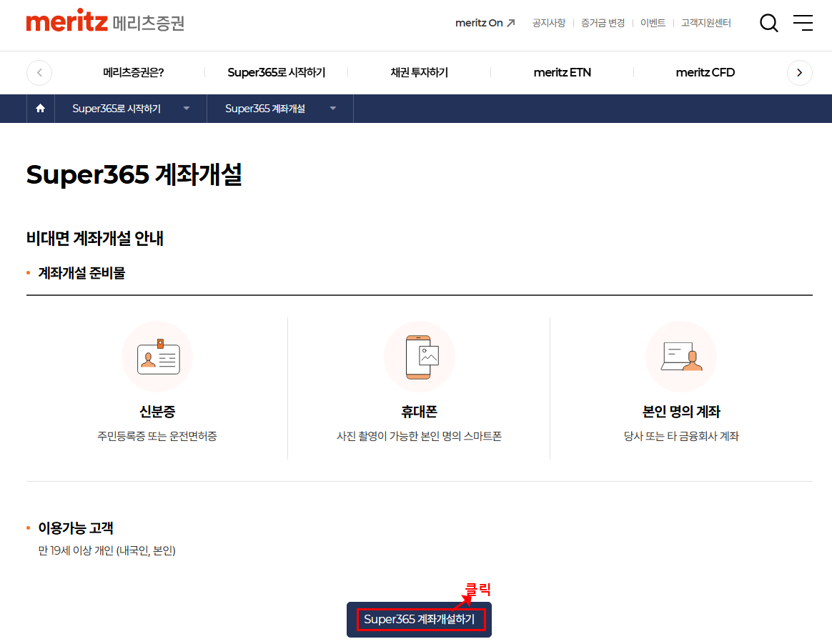The width and height of the screenshot is (832, 644).
Task: Open the 이벤트 link
Action: [653, 23]
